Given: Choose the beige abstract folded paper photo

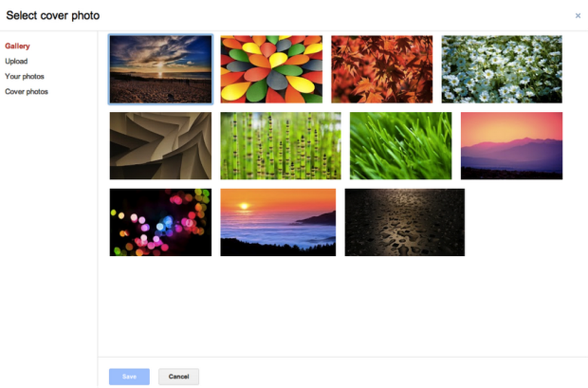Looking at the screenshot, I should (x=161, y=146).
